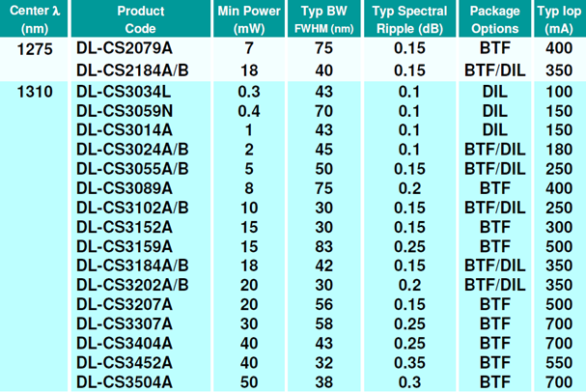
Task: Select the DL-CS3307A product code
Action: click(x=125, y=324)
